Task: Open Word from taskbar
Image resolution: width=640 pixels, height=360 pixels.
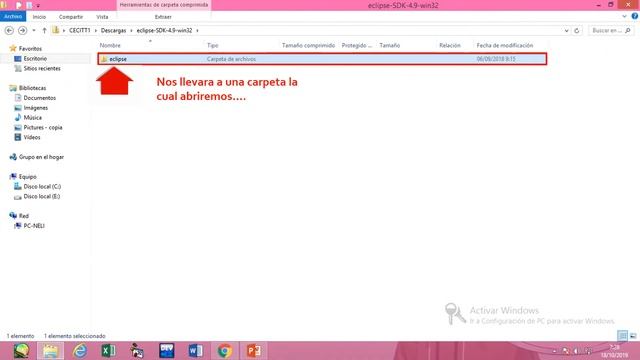Action: 196,351
